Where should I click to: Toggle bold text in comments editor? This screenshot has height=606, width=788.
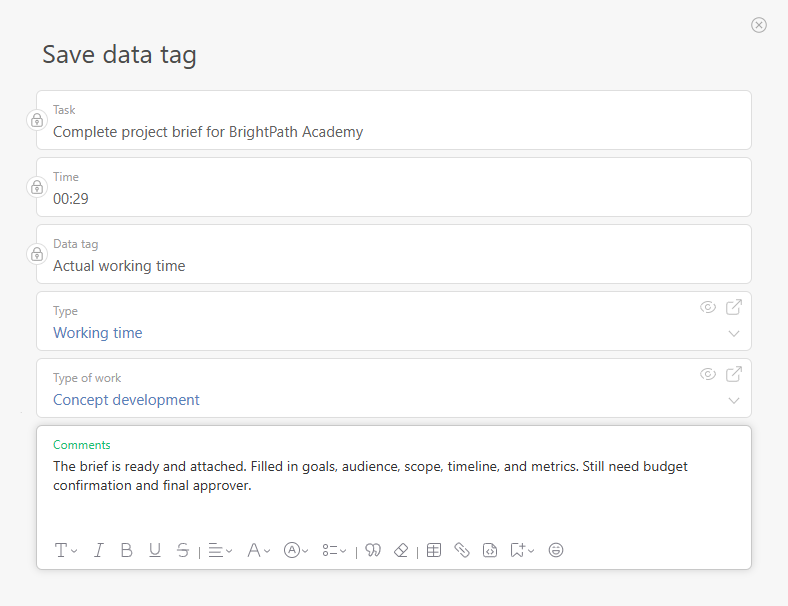click(x=126, y=550)
